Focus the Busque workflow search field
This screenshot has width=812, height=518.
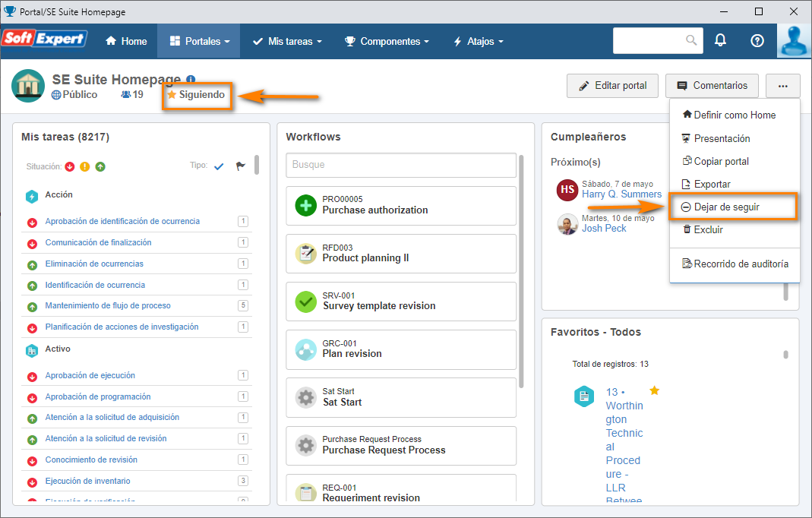(401, 165)
